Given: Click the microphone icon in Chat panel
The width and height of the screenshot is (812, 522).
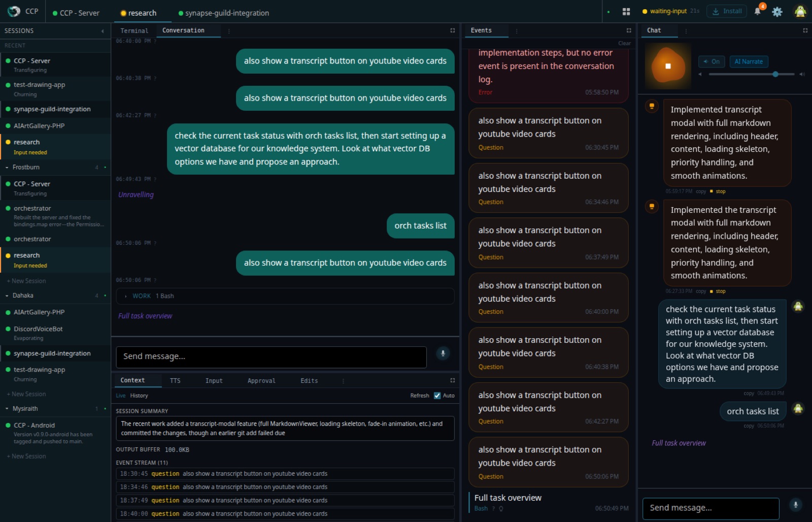Looking at the screenshot, I should tap(795, 505).
